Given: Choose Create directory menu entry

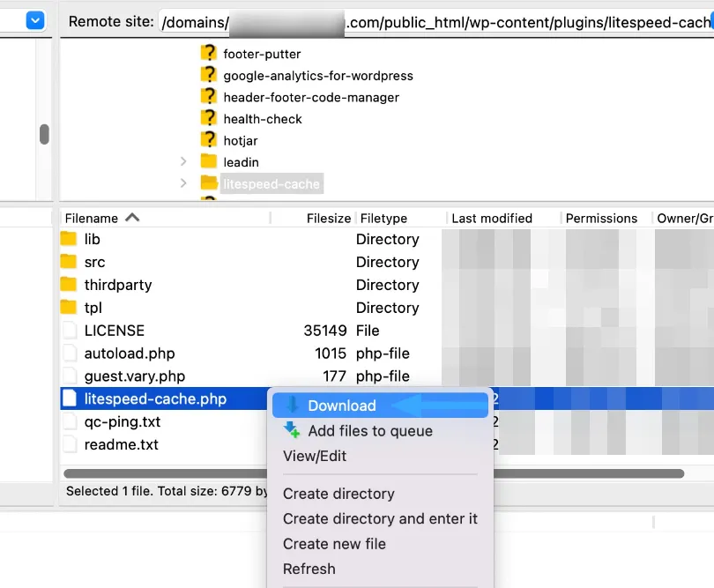Looking at the screenshot, I should point(380,494).
